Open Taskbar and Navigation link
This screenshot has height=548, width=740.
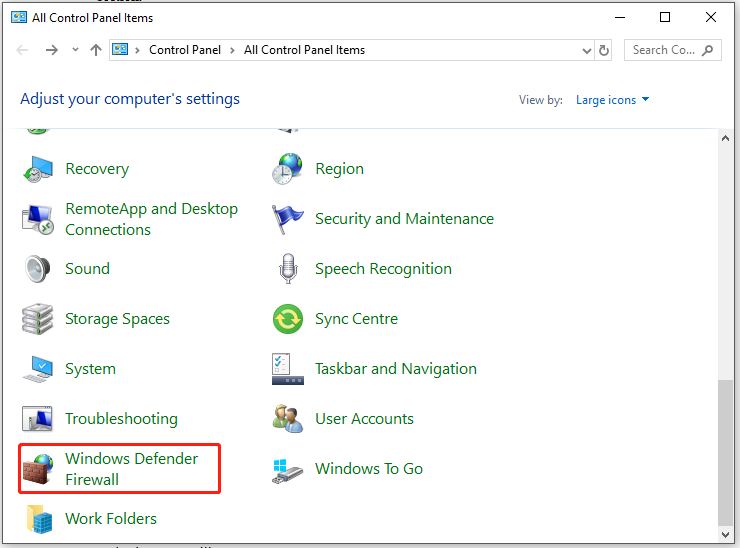(x=396, y=369)
